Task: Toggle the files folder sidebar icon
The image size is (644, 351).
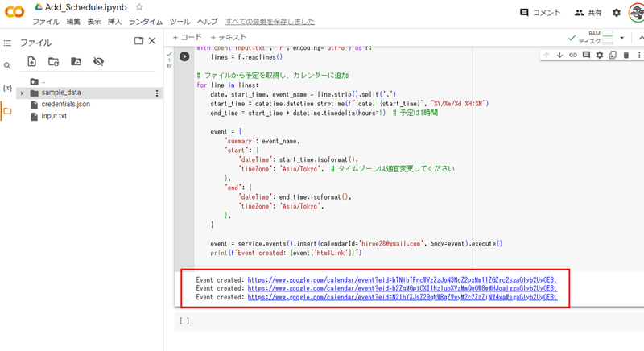Action: point(7,111)
